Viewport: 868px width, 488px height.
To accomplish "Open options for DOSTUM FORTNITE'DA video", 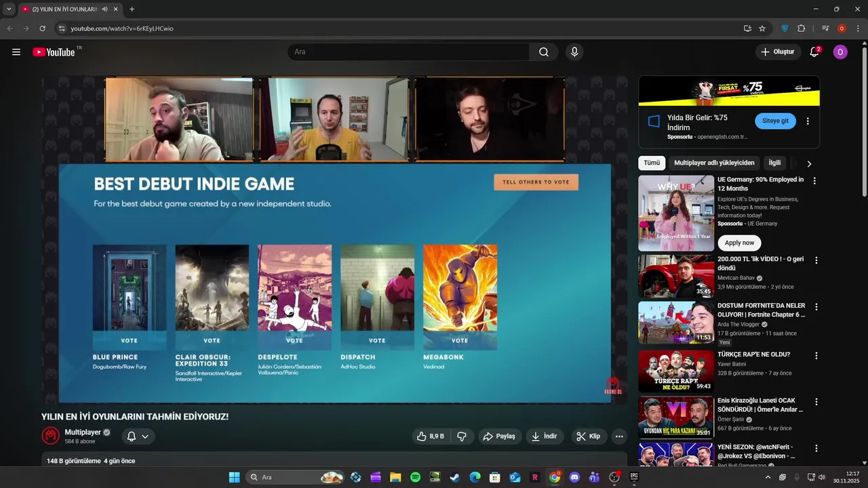I will pyautogui.click(x=816, y=307).
